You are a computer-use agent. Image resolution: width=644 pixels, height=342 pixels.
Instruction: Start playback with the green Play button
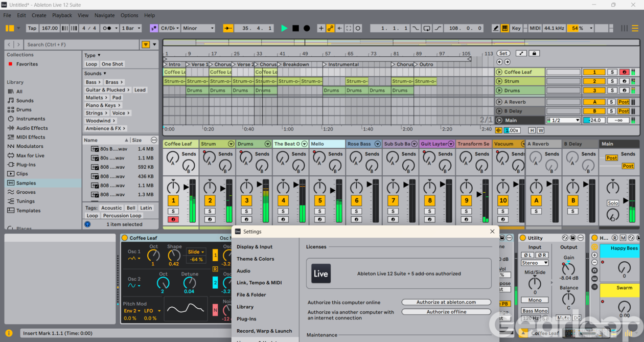tap(284, 29)
